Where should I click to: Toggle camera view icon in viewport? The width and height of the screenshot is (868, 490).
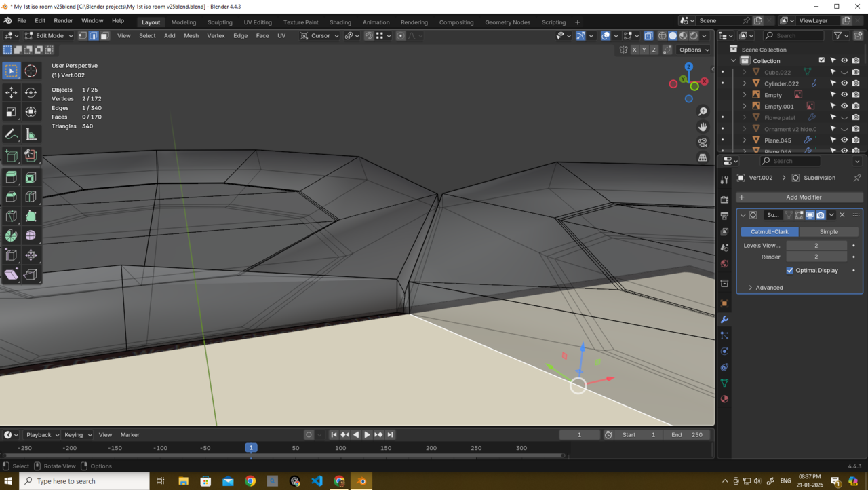[703, 142]
